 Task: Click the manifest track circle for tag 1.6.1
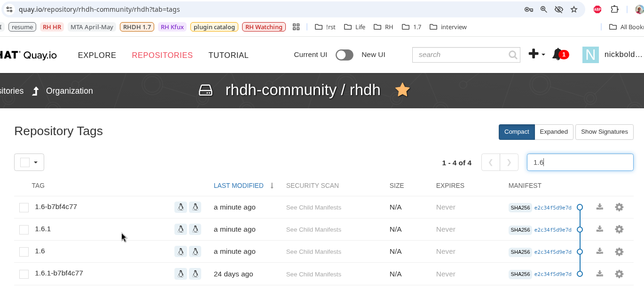(580, 229)
